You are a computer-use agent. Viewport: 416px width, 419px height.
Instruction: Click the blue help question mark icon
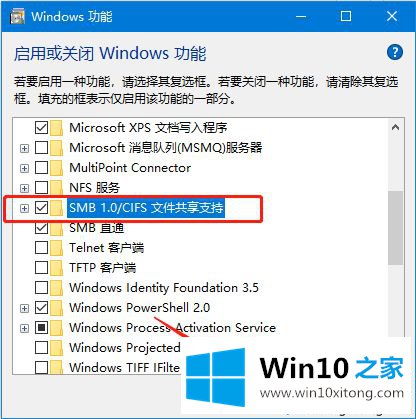coord(395,53)
